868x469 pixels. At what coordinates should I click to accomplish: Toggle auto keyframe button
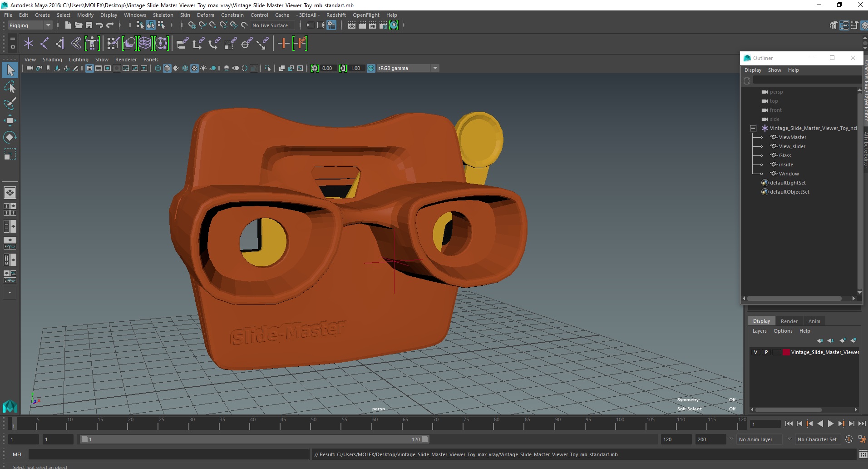point(848,439)
